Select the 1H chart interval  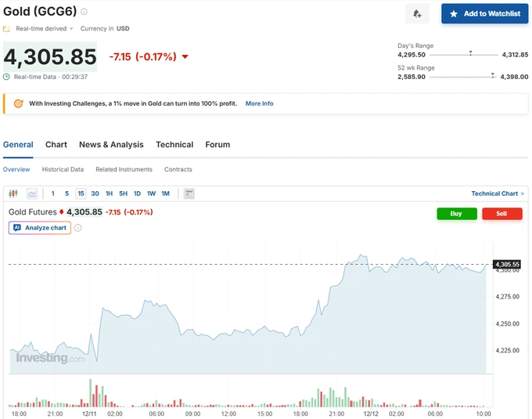[x=109, y=193]
